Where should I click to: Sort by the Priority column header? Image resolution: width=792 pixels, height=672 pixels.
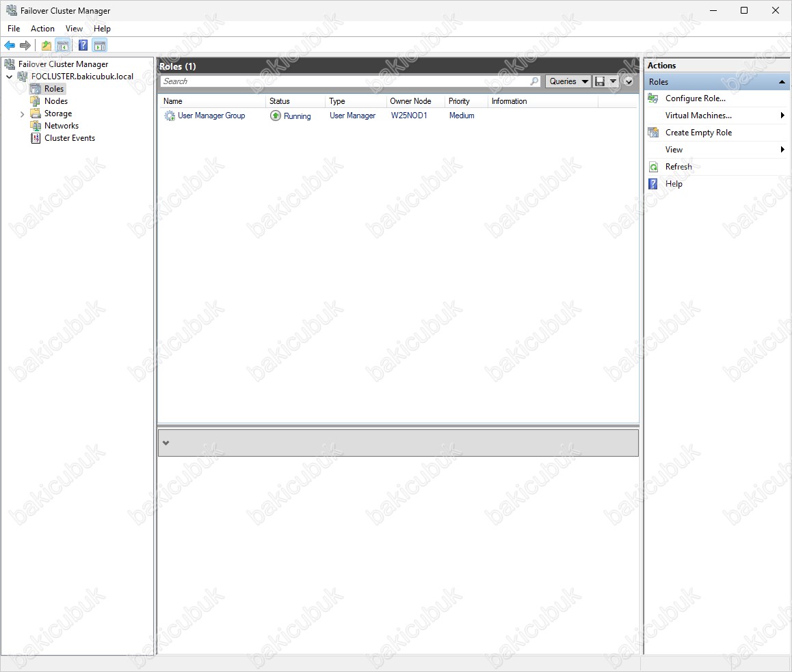pos(466,101)
